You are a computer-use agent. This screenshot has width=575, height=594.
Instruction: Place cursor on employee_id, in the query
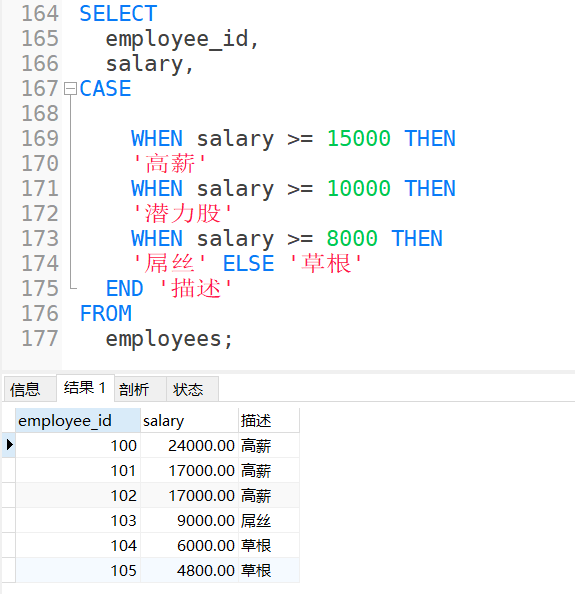[x=182, y=39]
